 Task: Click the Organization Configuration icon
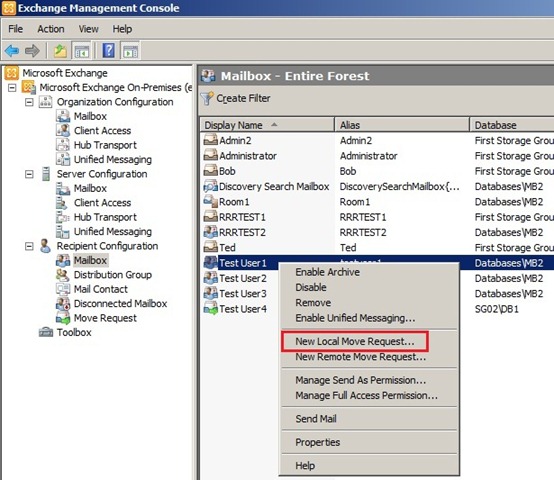[x=46, y=102]
